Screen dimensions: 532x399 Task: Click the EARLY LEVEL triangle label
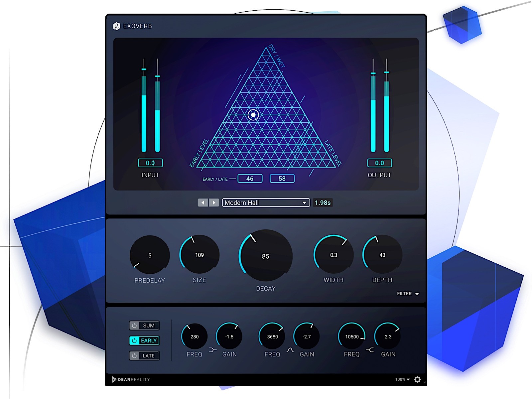click(199, 153)
